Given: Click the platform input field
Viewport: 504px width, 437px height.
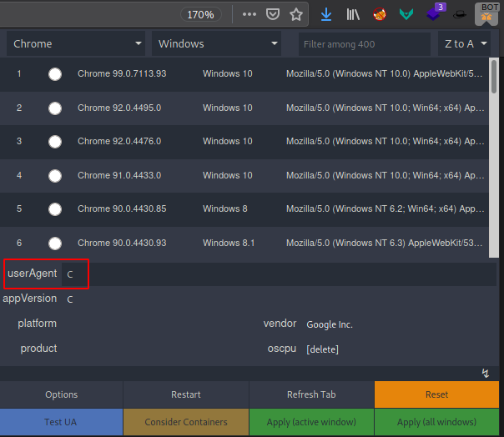Looking at the screenshot, I should pos(158,324).
